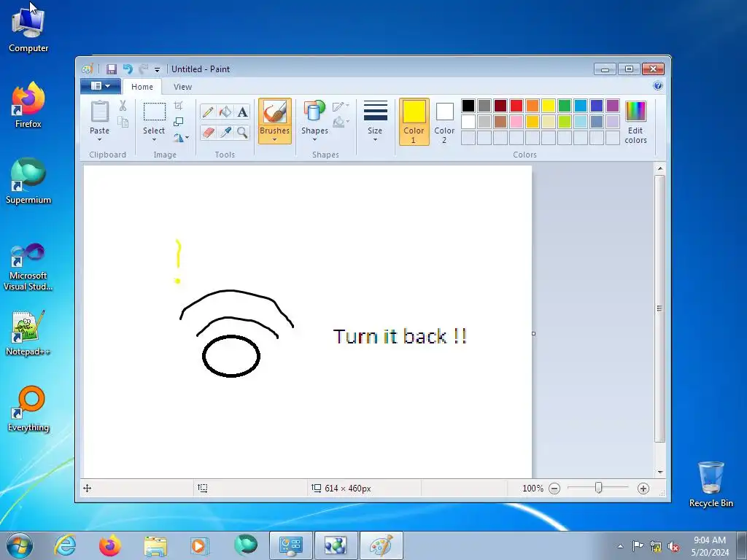The height and width of the screenshot is (560, 747).
Task: Switch to the View ribbon tab
Action: point(182,87)
